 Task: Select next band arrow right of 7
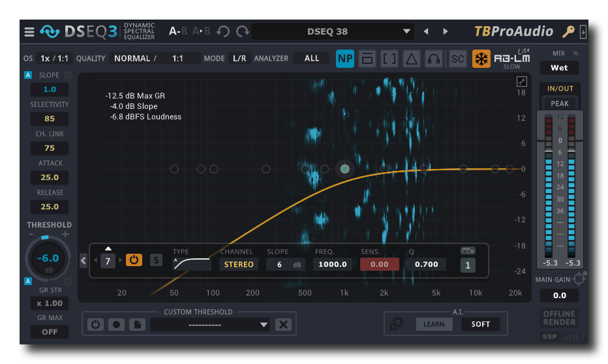click(x=120, y=260)
